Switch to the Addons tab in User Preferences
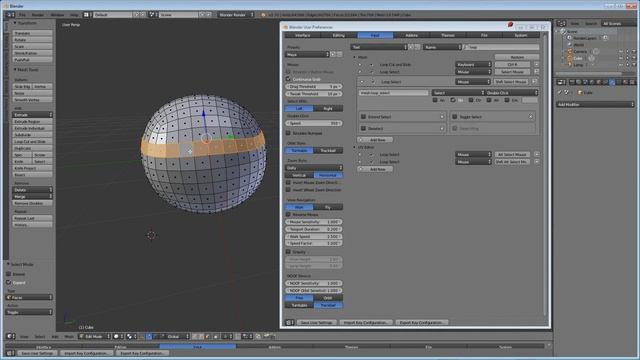The image size is (640, 360). (x=411, y=36)
